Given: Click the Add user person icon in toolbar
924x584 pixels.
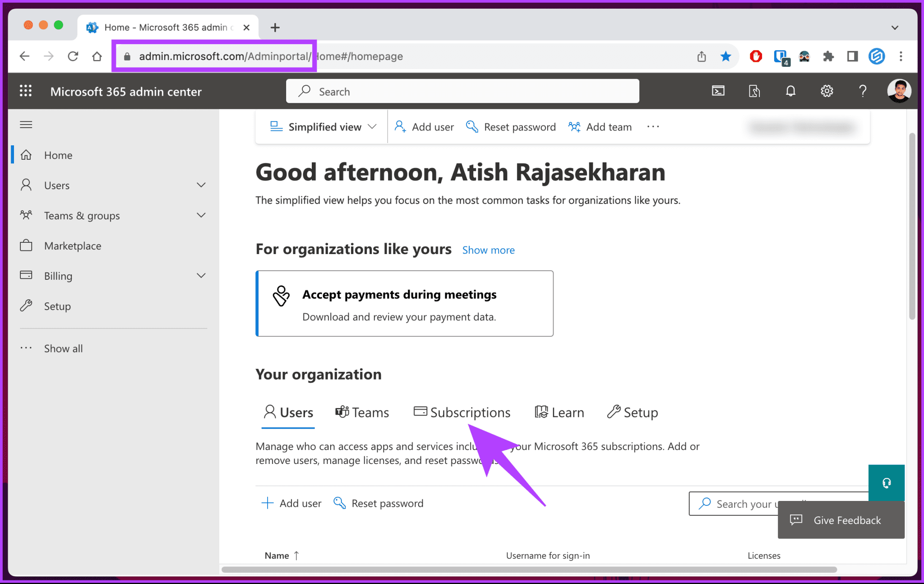Looking at the screenshot, I should 400,127.
